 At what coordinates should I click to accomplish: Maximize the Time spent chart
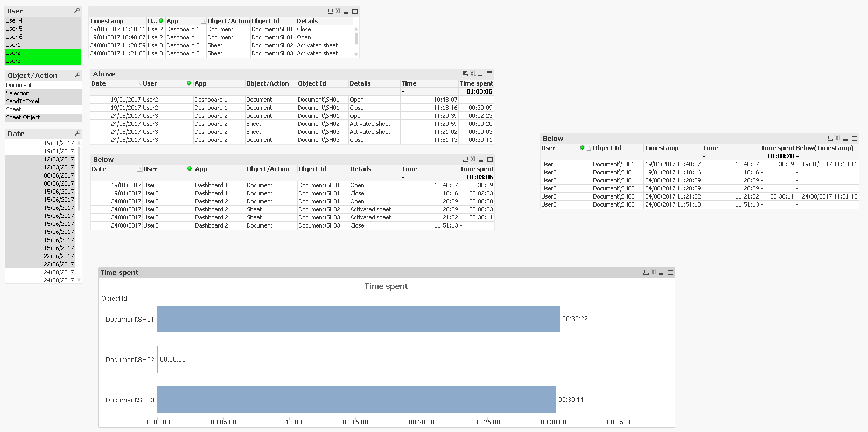coord(670,272)
